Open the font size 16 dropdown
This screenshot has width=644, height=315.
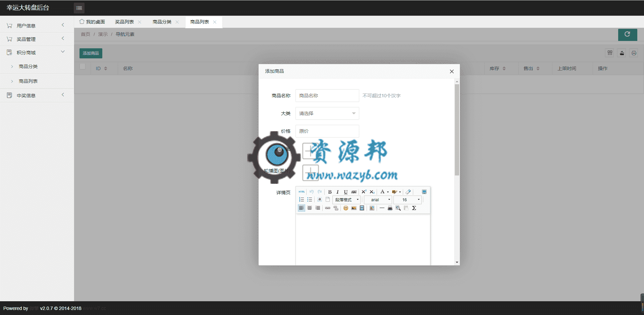tap(408, 200)
